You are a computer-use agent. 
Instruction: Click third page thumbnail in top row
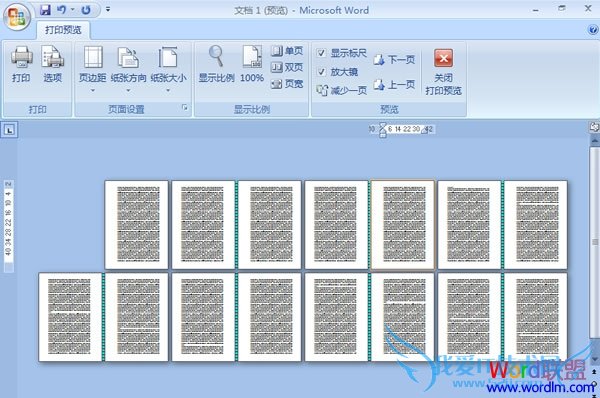point(270,225)
